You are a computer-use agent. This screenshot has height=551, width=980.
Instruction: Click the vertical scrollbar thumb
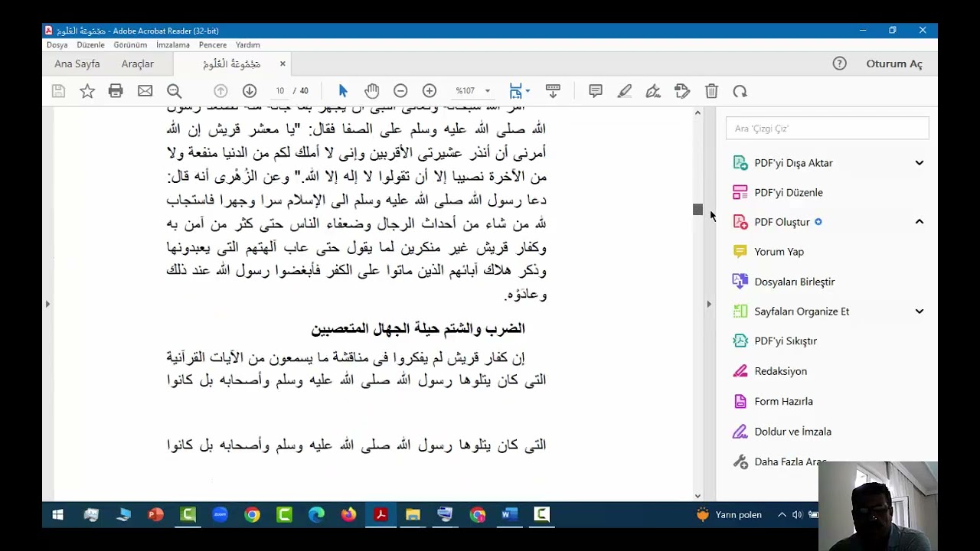click(697, 210)
